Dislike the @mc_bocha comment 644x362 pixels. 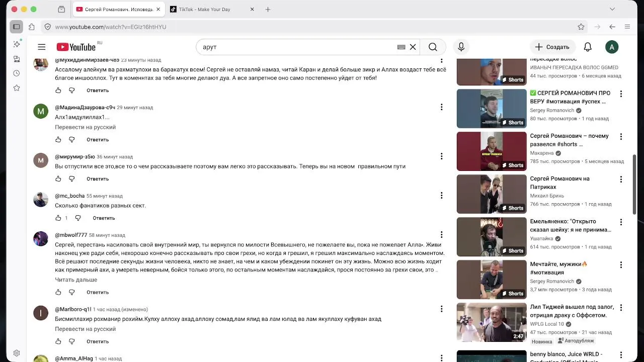click(x=78, y=218)
